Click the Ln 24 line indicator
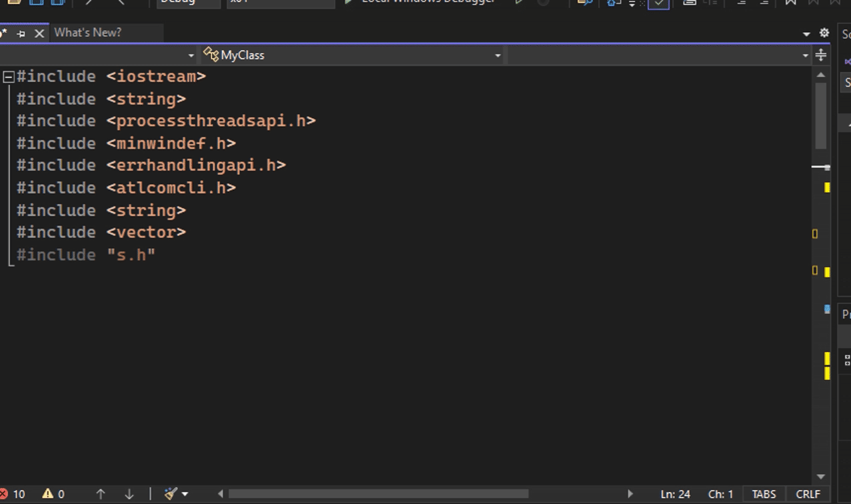 pyautogui.click(x=675, y=494)
